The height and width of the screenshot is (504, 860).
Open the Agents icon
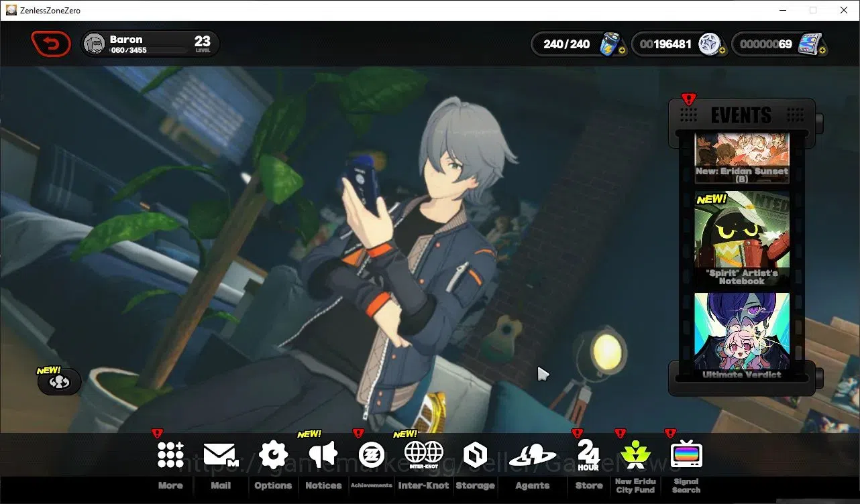533,456
